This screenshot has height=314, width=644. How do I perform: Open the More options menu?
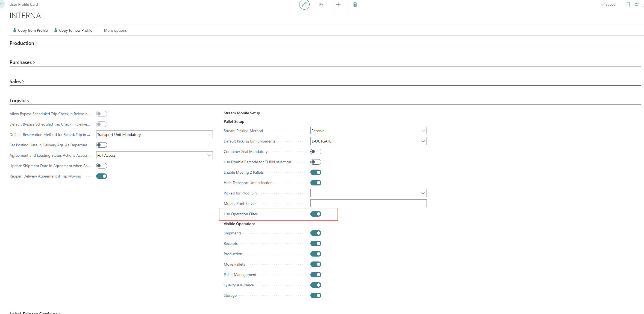coord(115,30)
